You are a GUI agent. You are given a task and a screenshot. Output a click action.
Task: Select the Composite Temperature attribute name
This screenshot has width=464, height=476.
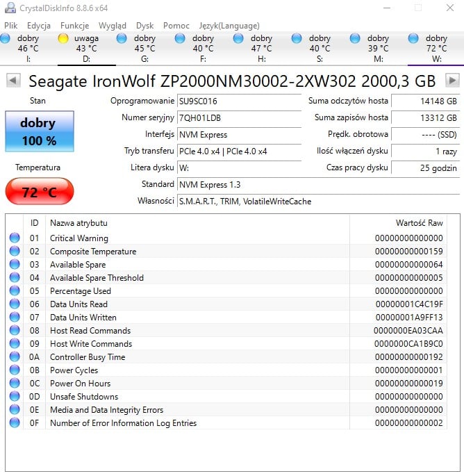tap(93, 252)
